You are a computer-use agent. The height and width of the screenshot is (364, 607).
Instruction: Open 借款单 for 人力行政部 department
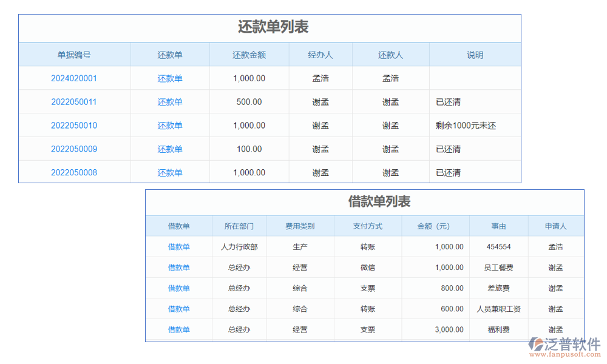(x=179, y=247)
